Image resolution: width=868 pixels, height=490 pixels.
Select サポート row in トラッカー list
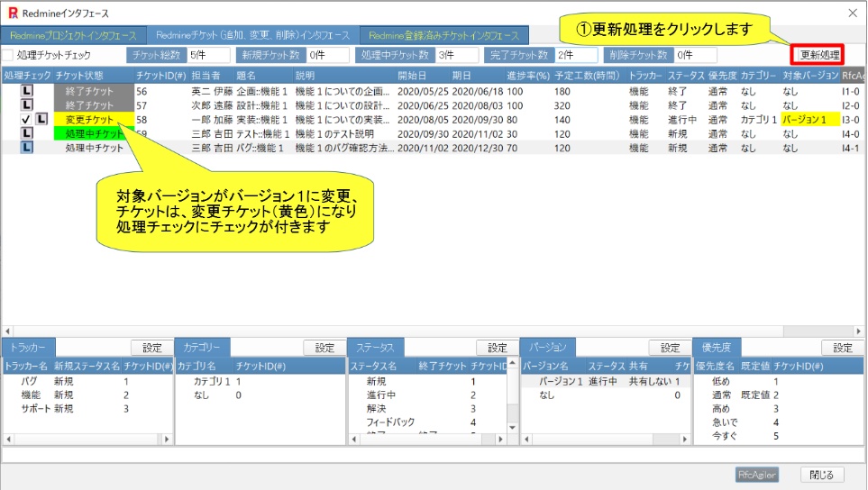tap(88, 408)
